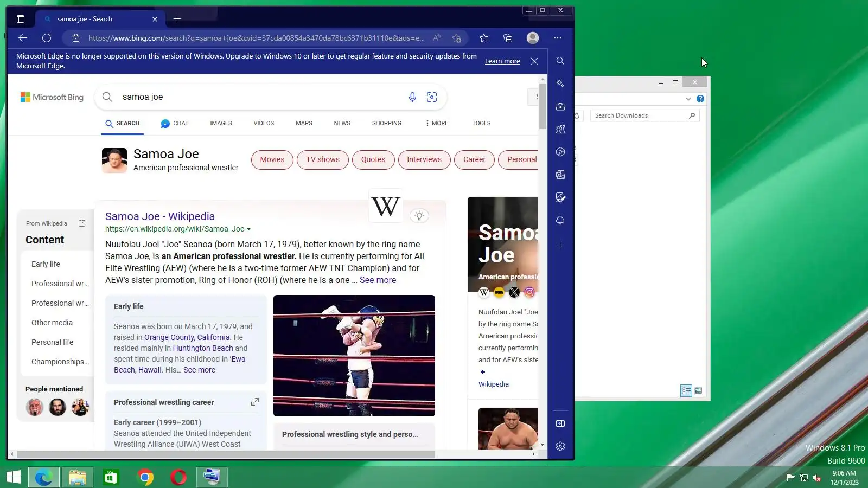868x488 pixels.
Task: Open search in Edge sidebar
Action: (x=560, y=61)
